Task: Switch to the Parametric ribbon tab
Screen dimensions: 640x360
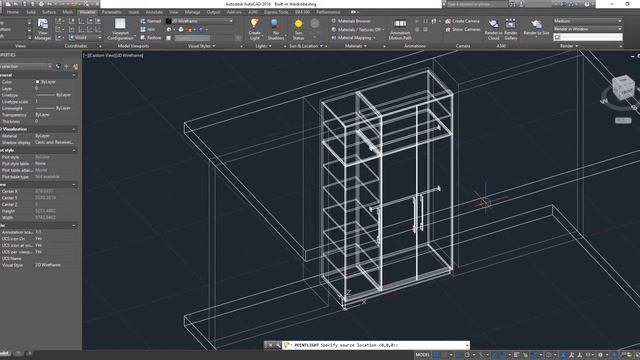Action: click(x=111, y=12)
